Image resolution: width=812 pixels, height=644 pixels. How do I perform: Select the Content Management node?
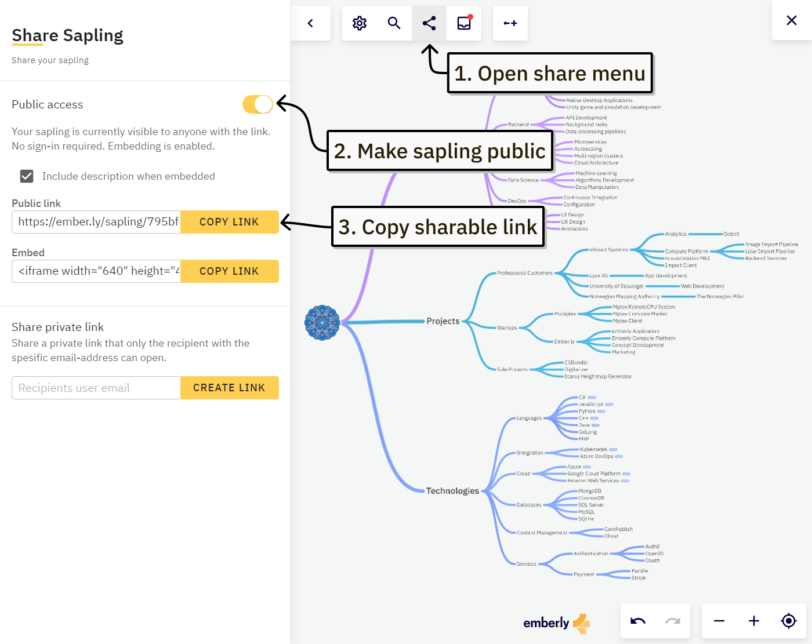click(542, 533)
